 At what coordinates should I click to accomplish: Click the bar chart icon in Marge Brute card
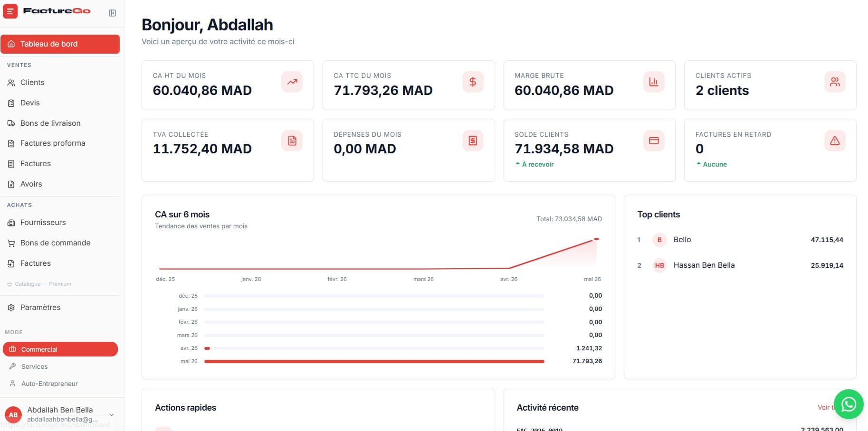(x=654, y=82)
